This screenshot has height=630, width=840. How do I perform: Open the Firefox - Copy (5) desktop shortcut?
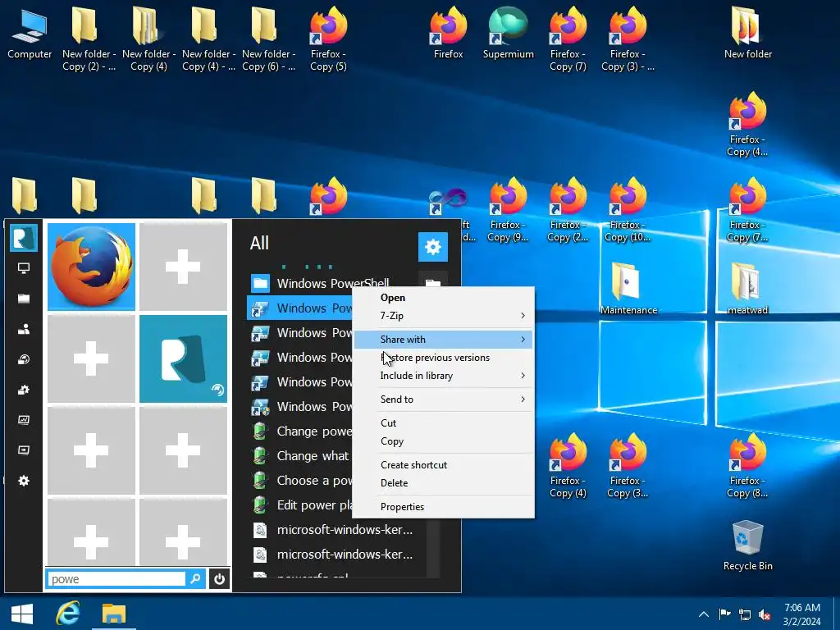pyautogui.click(x=328, y=39)
